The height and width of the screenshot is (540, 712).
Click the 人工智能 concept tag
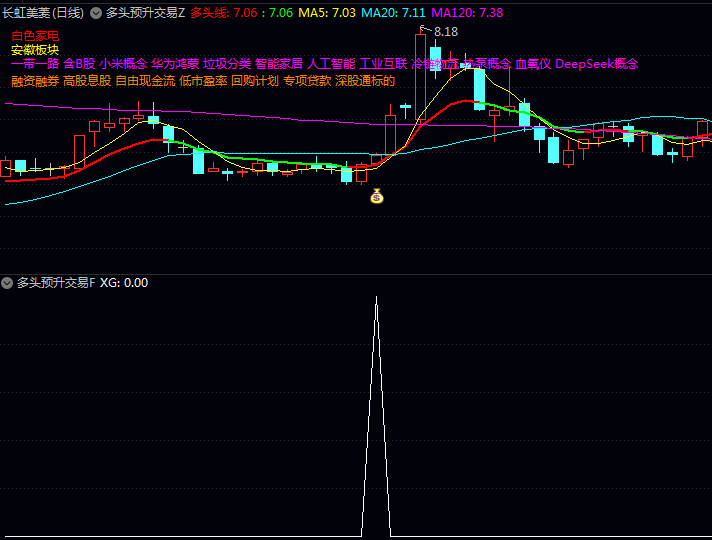click(x=331, y=64)
